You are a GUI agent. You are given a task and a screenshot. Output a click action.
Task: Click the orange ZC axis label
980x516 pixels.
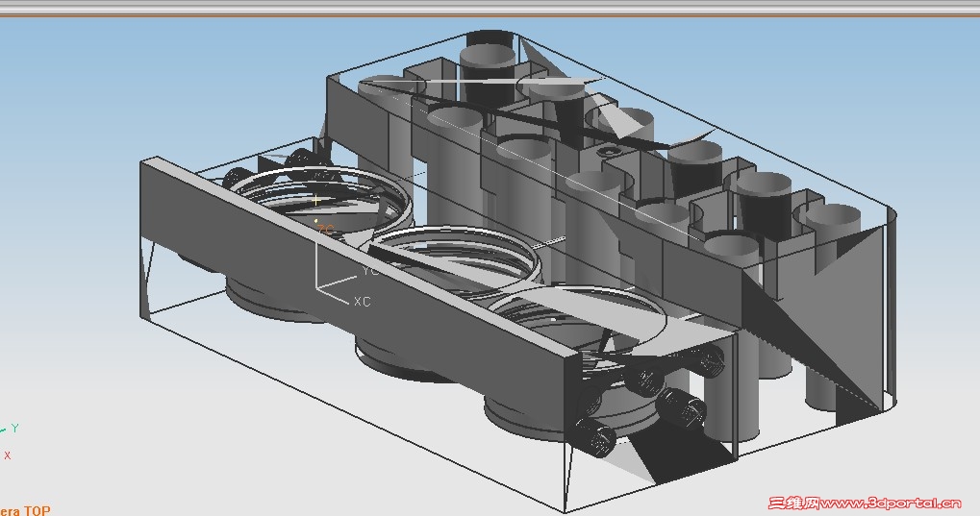pos(326,230)
